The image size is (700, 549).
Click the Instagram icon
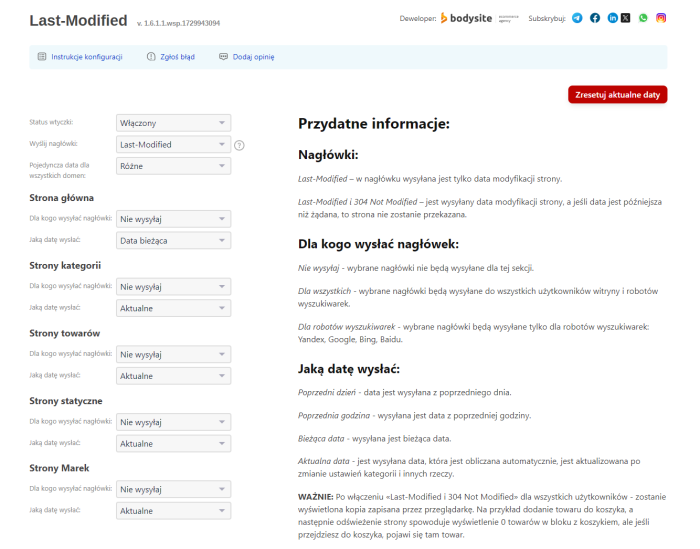pyautogui.click(x=661, y=18)
